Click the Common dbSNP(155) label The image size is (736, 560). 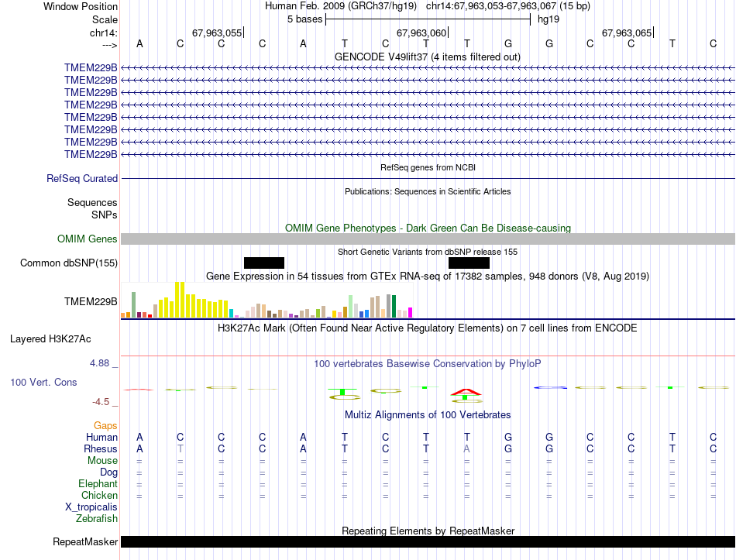pos(68,263)
